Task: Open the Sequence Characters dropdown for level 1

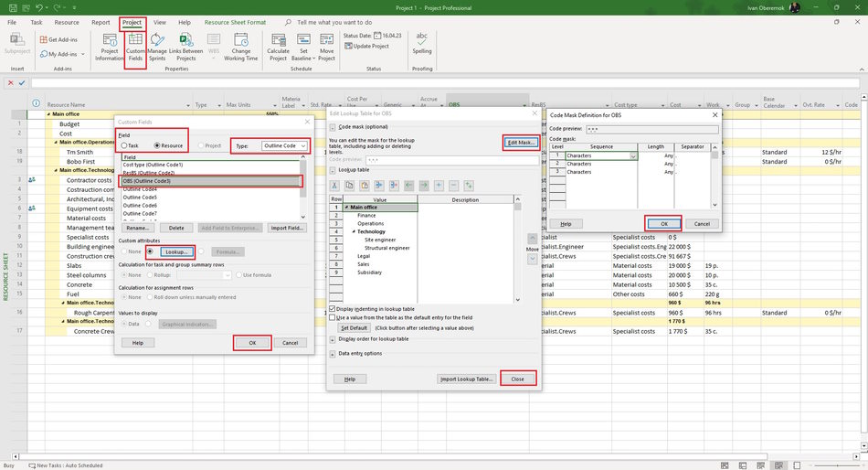Action: (633, 156)
